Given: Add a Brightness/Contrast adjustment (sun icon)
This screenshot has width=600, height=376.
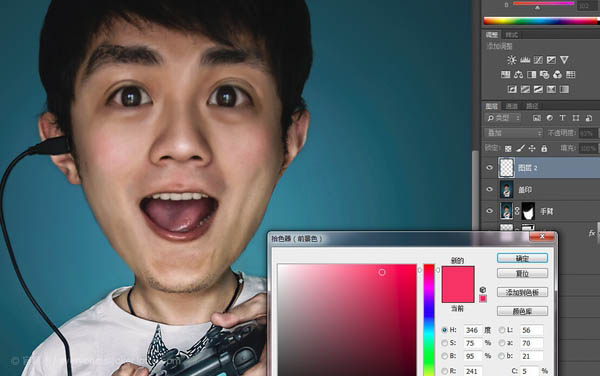Looking at the screenshot, I should [512, 60].
